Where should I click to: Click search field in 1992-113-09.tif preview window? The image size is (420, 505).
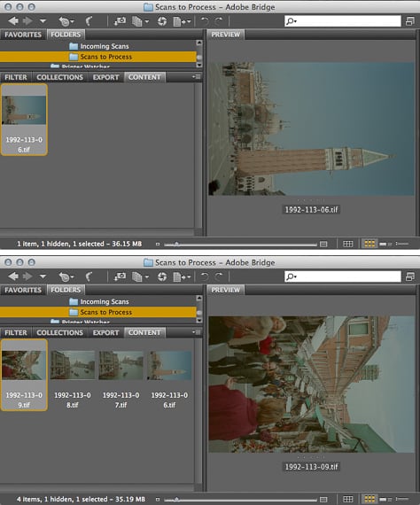click(343, 276)
